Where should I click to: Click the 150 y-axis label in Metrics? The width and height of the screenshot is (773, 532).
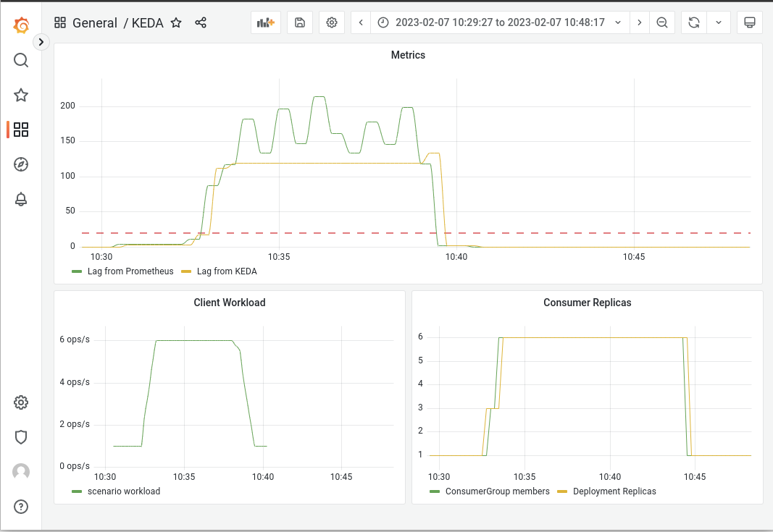[67, 141]
